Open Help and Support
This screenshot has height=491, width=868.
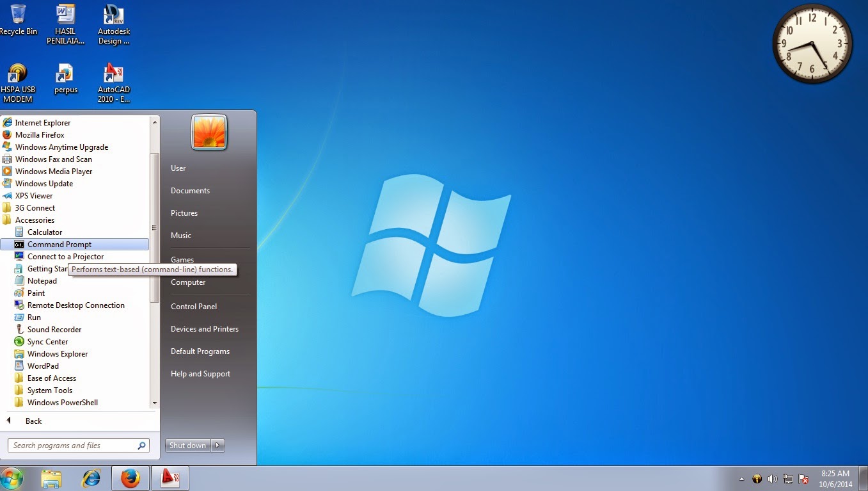[x=200, y=374]
